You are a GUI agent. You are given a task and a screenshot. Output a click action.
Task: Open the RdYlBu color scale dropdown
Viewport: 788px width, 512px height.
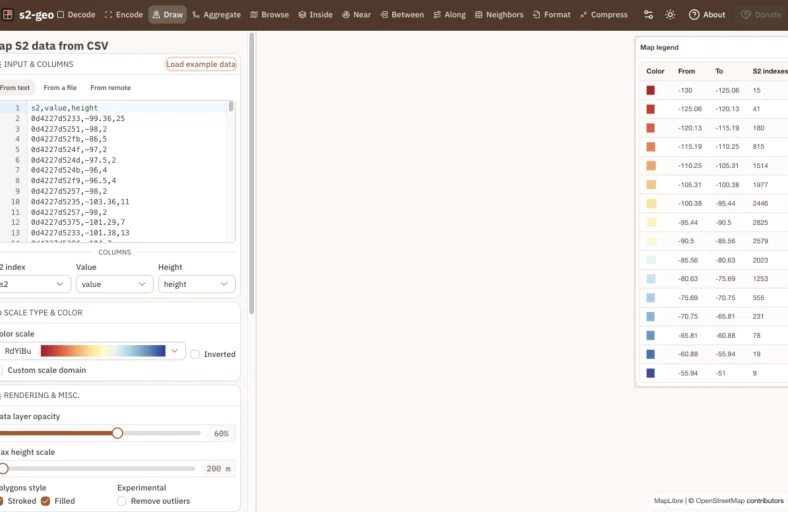point(93,351)
